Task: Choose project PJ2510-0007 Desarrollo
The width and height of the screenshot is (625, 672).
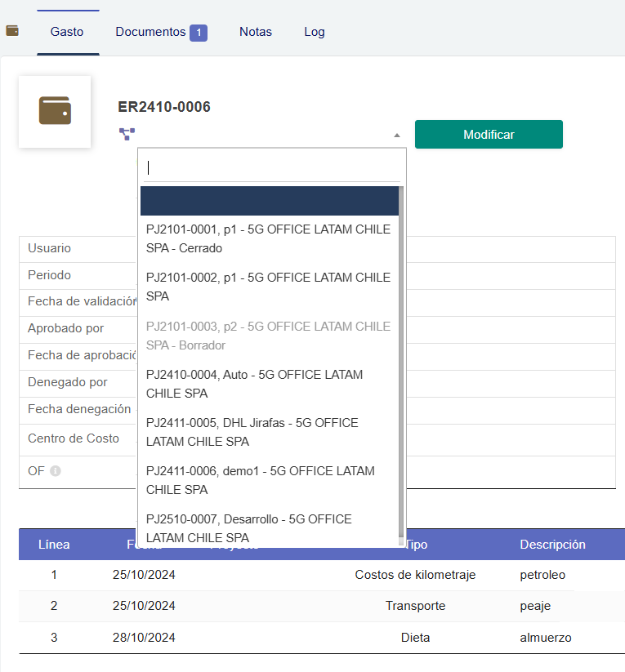Action: point(268,528)
